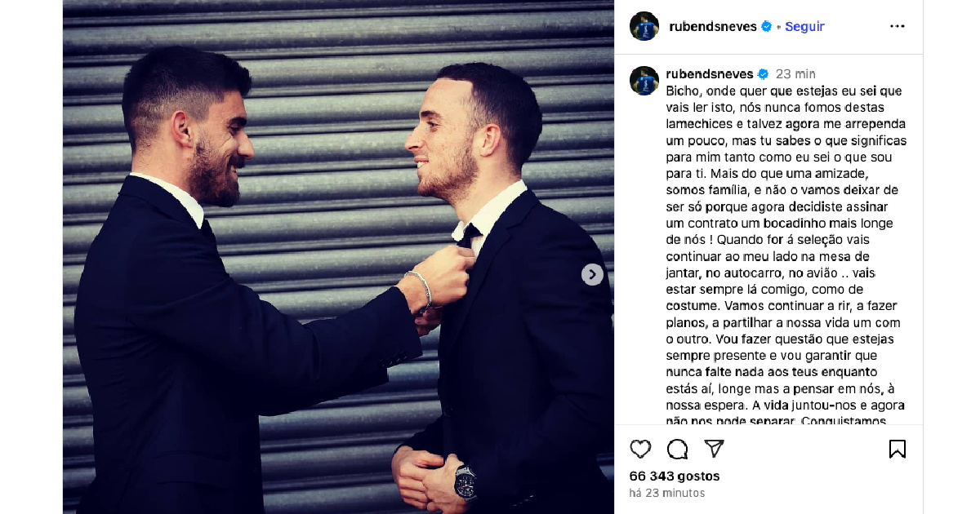980x514 pixels.
Task: Click the Seguir follow link
Action: (x=804, y=26)
